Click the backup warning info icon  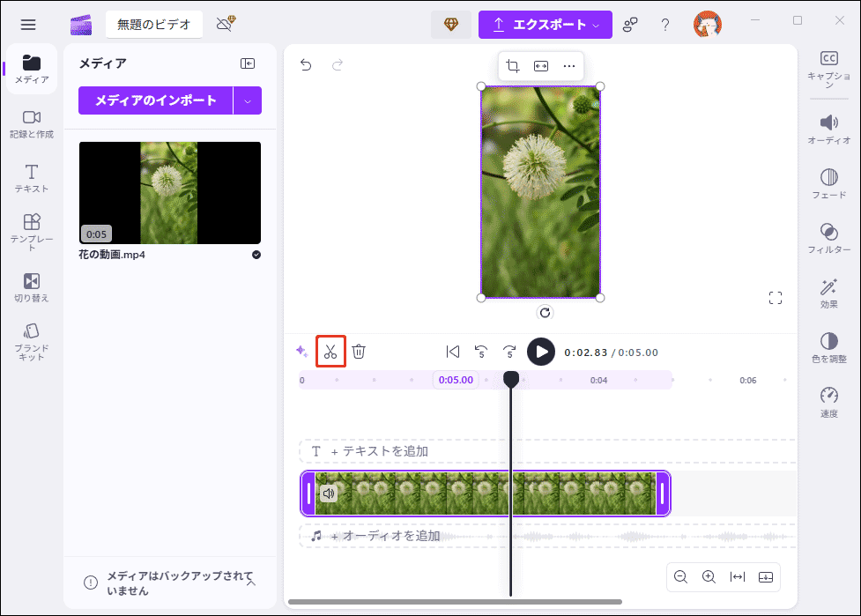(91, 583)
